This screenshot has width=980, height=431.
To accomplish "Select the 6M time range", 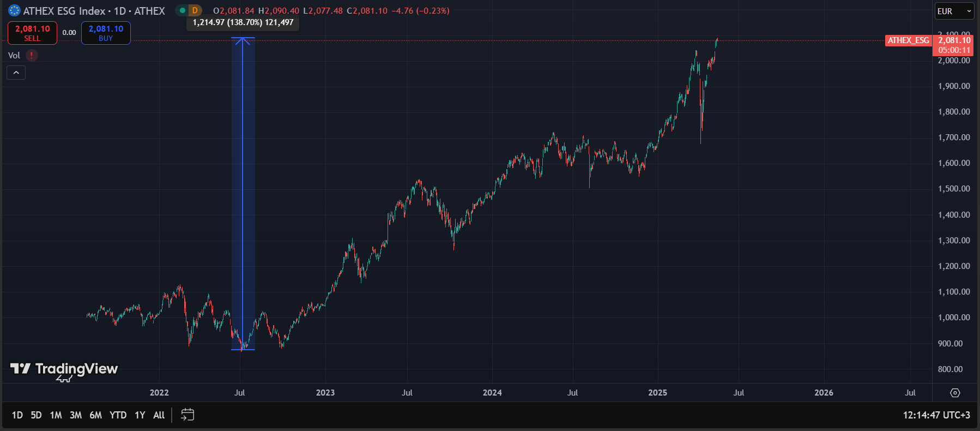I will [x=95, y=415].
